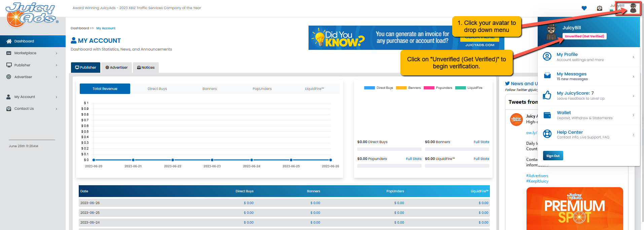Click the user avatar in top right

click(x=633, y=8)
